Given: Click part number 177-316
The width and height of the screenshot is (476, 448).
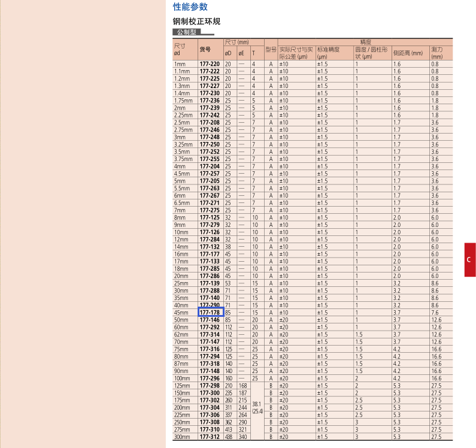Looking at the screenshot, I should [210, 349].
